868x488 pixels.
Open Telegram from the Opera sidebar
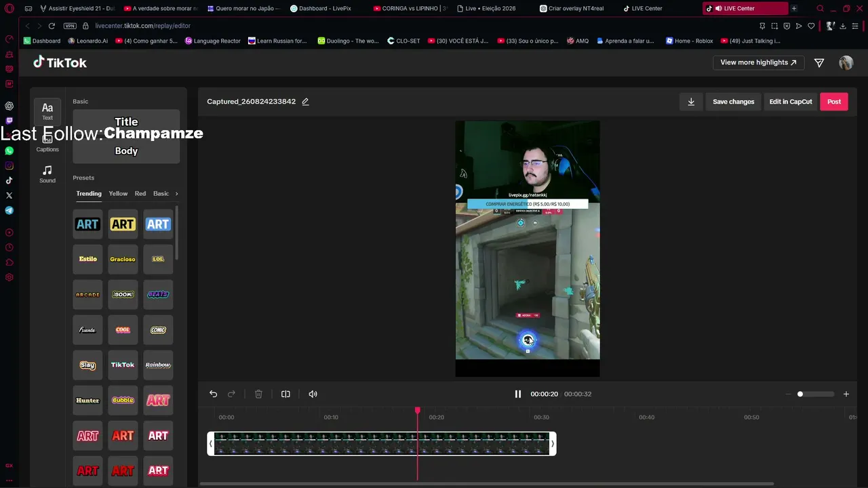[9, 210]
